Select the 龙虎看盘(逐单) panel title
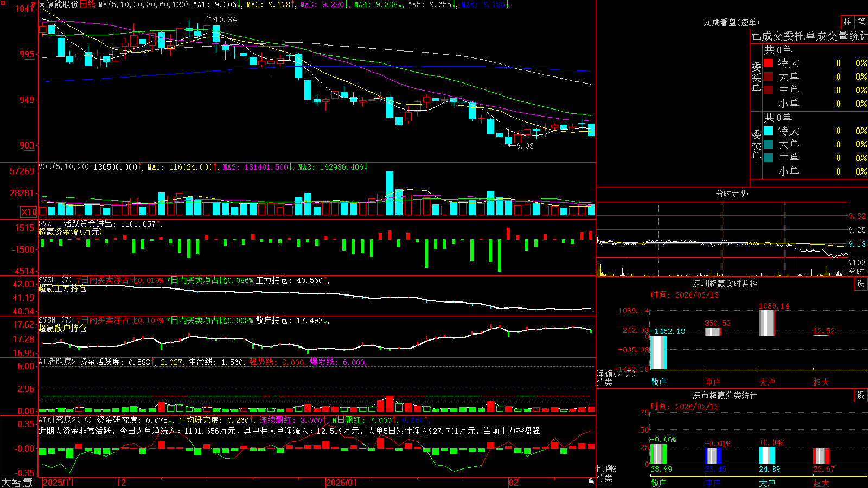The height and width of the screenshot is (488, 868). click(x=732, y=22)
